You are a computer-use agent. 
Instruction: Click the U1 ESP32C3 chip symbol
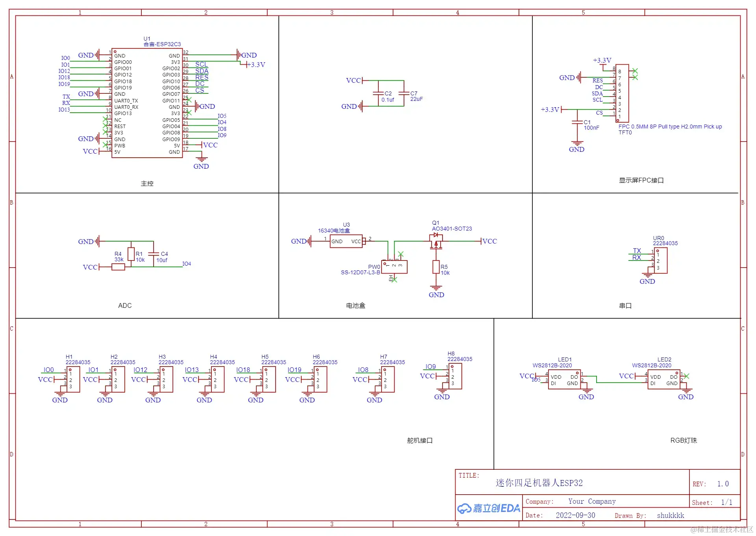[147, 103]
